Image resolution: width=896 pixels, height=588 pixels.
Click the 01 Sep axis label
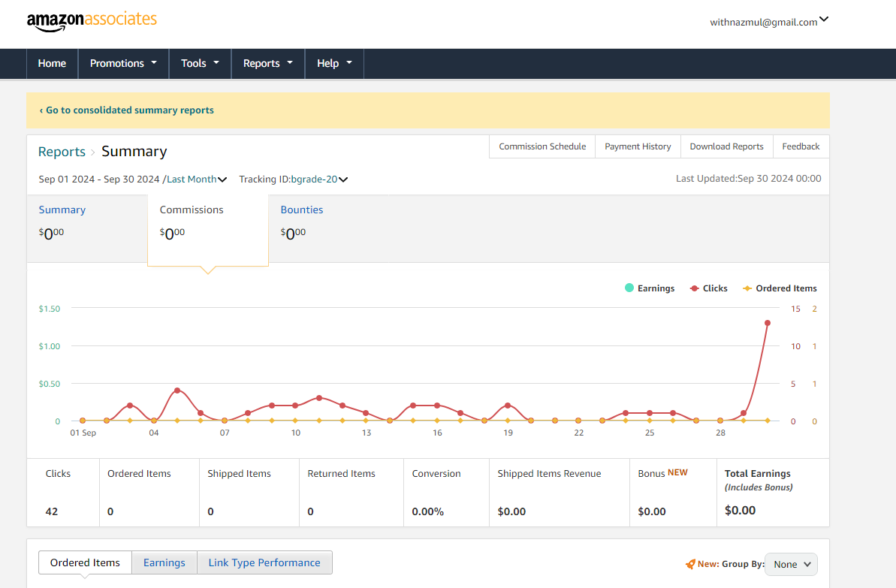click(83, 433)
